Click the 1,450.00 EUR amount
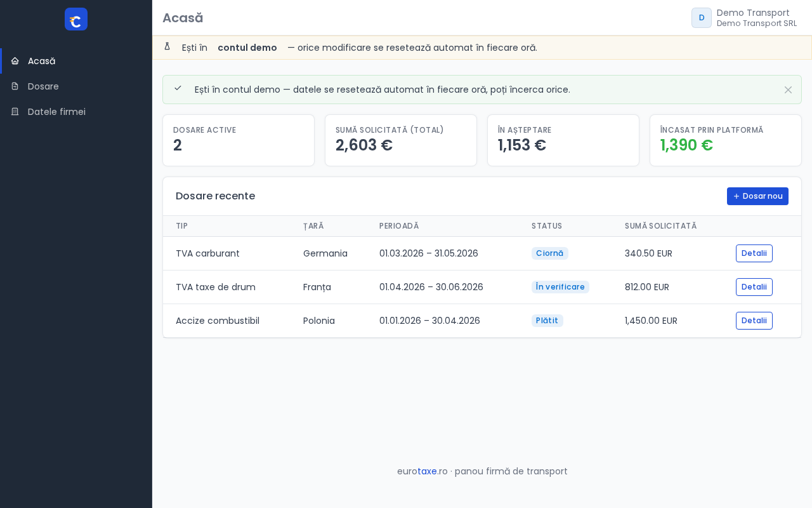Screen dimensions: 812x508 tap(651, 321)
